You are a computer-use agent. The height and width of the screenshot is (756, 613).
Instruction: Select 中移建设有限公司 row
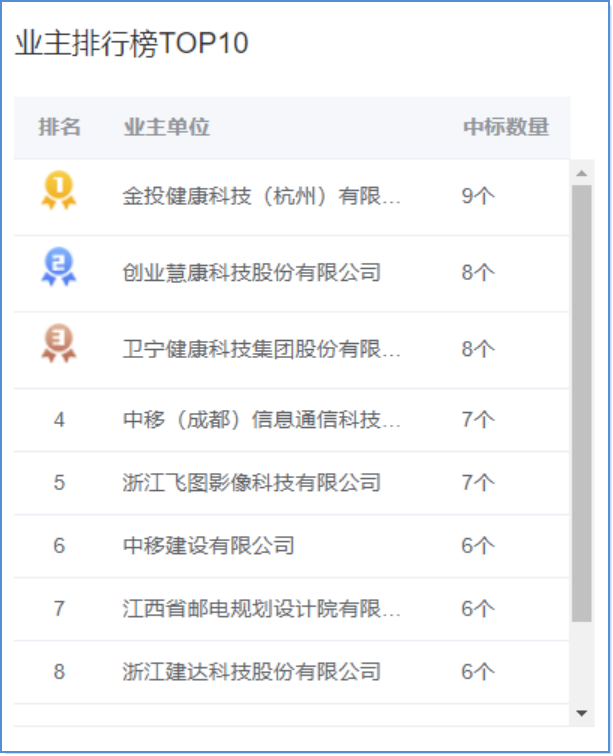pos(292,546)
